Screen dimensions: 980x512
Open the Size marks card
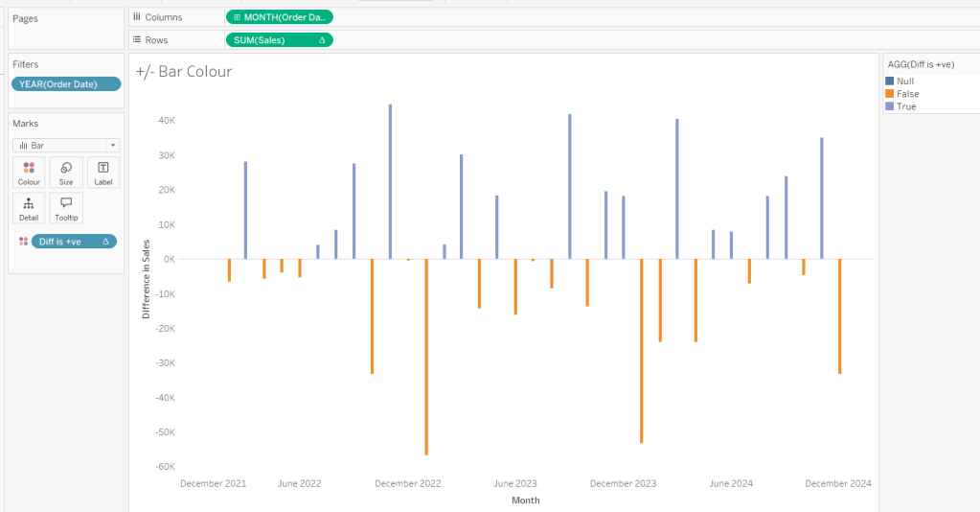pyautogui.click(x=66, y=173)
